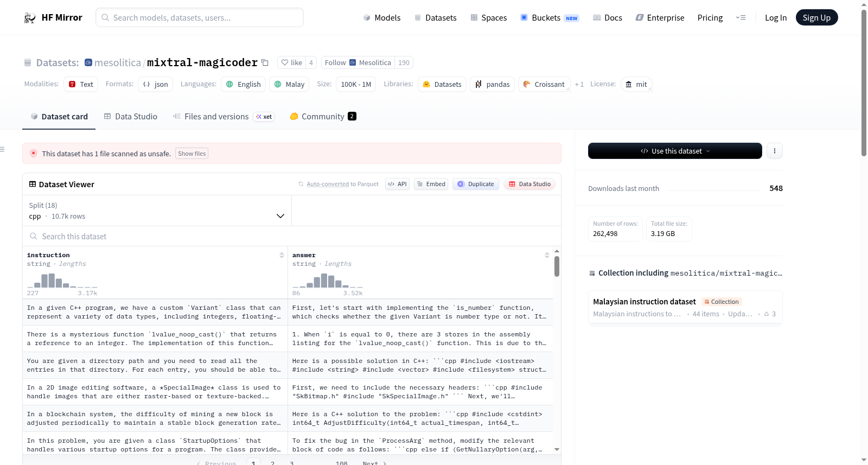This screenshot has height=465, width=868.
Task: Go to next page of rows
Action: click(374, 463)
